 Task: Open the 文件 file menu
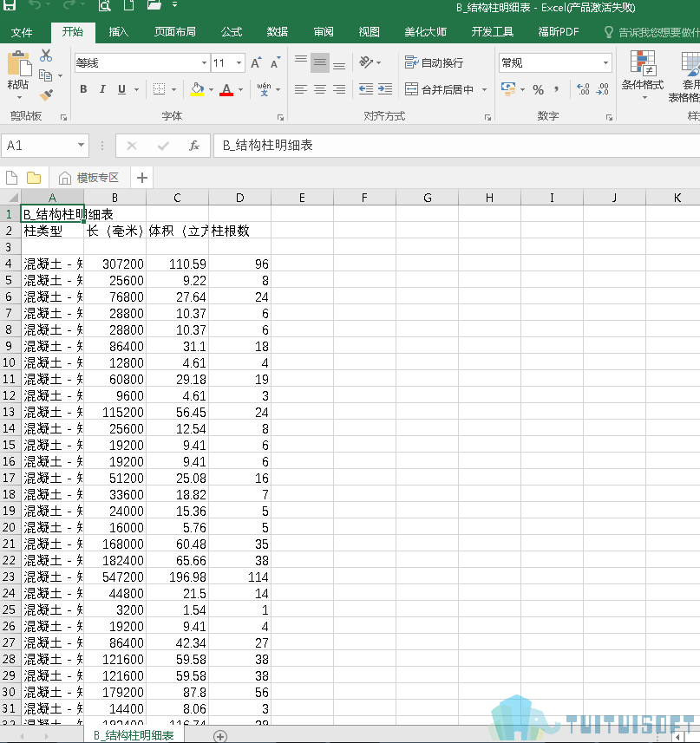(22, 32)
